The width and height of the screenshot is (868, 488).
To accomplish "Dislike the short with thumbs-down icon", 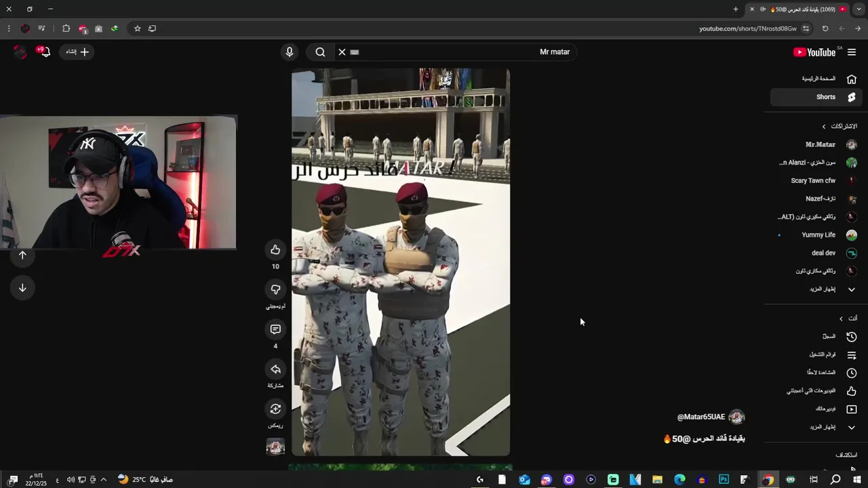I will tap(275, 289).
